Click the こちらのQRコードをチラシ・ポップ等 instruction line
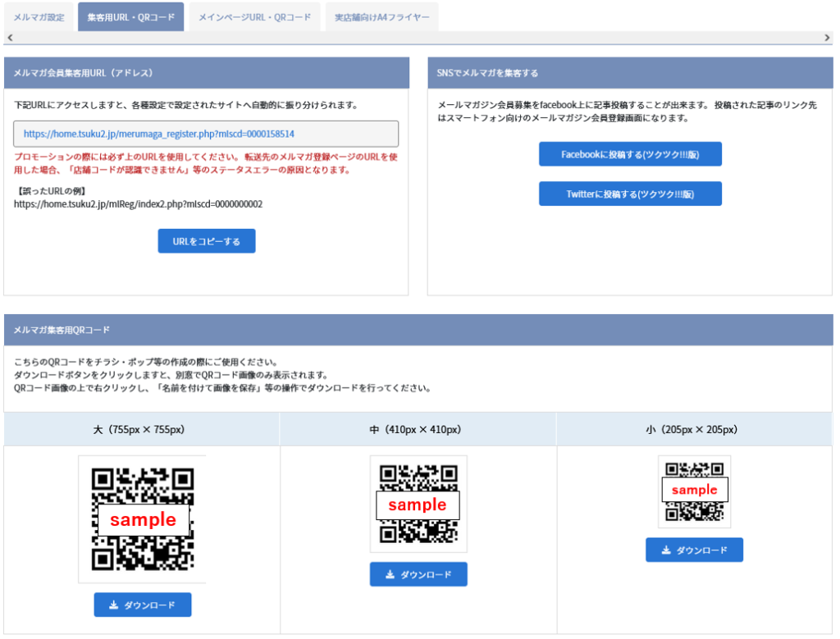The width and height of the screenshot is (840, 639). pyautogui.click(x=145, y=362)
